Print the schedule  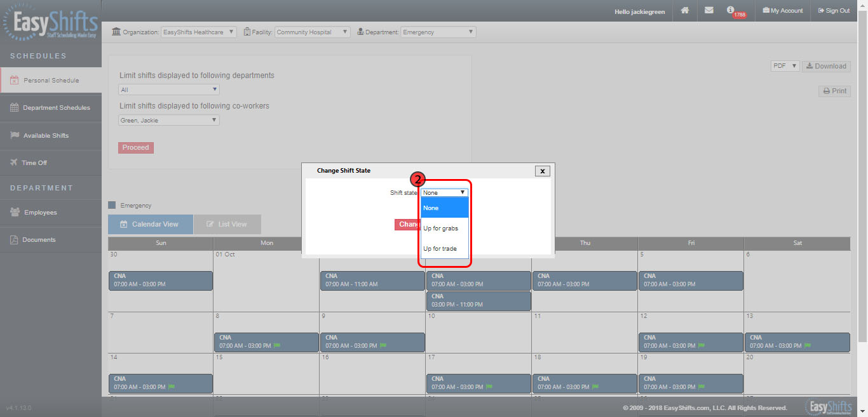tap(834, 91)
